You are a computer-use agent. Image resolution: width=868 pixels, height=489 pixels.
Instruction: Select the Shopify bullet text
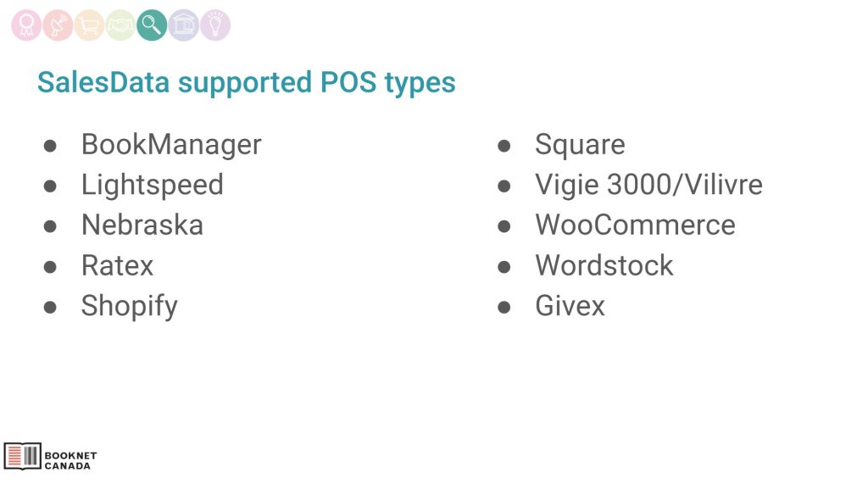130,306
